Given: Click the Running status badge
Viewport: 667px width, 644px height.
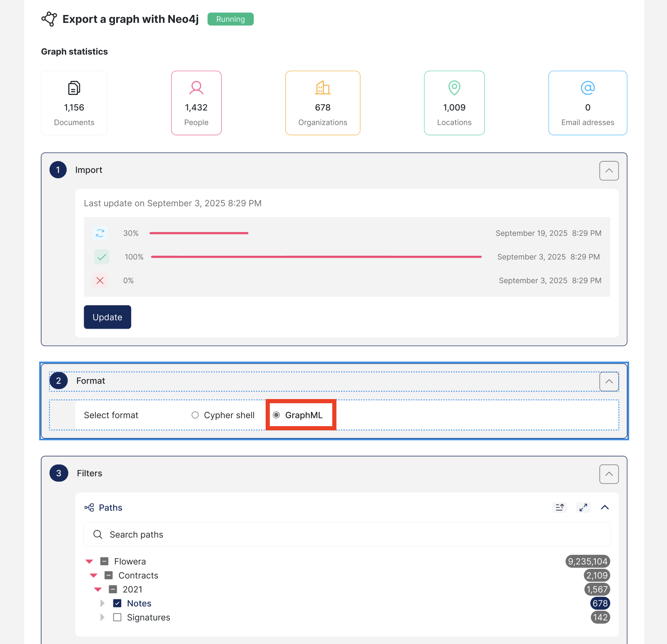Looking at the screenshot, I should pos(230,19).
